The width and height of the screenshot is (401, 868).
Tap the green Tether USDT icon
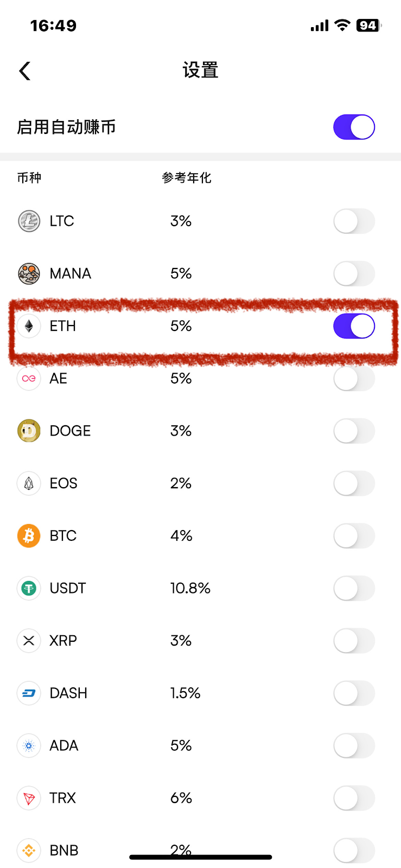29,588
